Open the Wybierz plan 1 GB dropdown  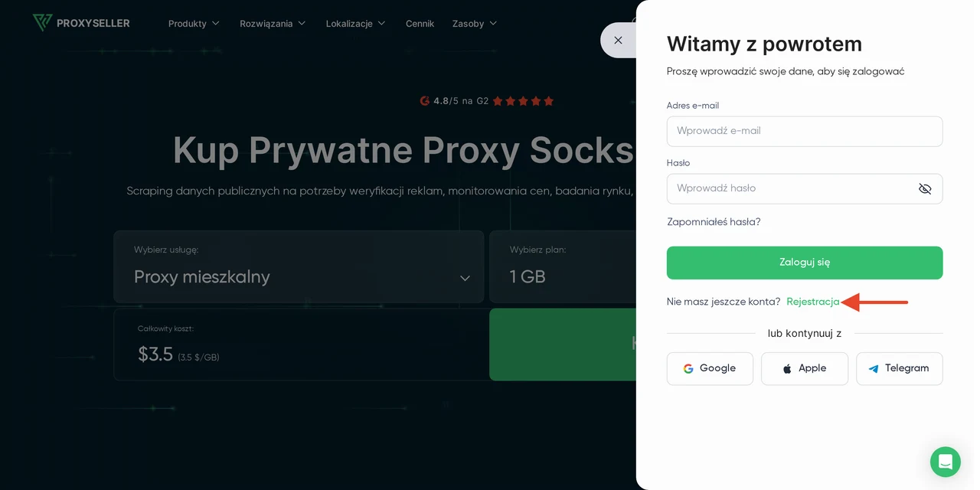(x=563, y=266)
